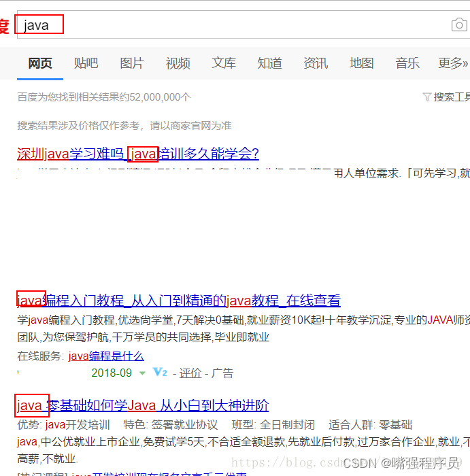Viewport: 470px width, 476px height.
Task: Click the 广告 label
Action: (x=222, y=373)
